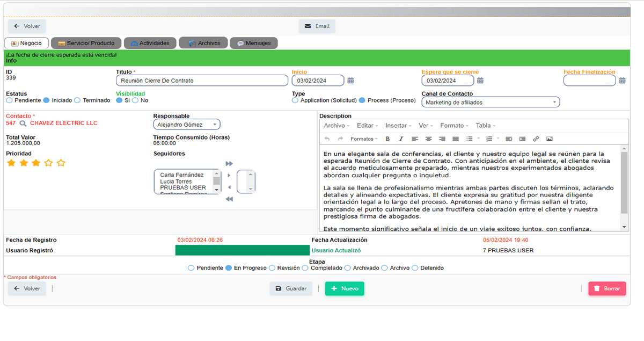Viewport: 644px width, 341px height.
Task: Center-align description text
Action: click(x=428, y=139)
